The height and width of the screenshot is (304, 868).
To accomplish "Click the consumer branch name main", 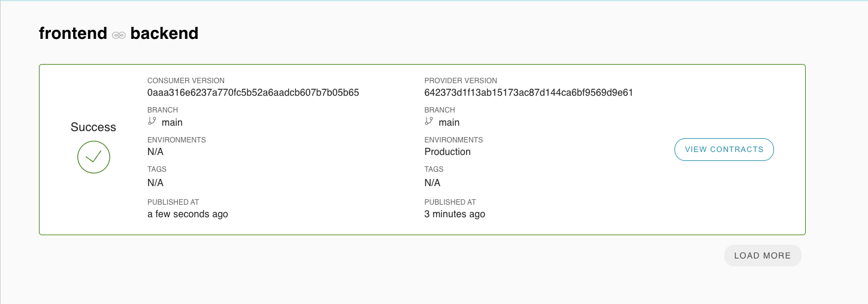I will point(172,123).
